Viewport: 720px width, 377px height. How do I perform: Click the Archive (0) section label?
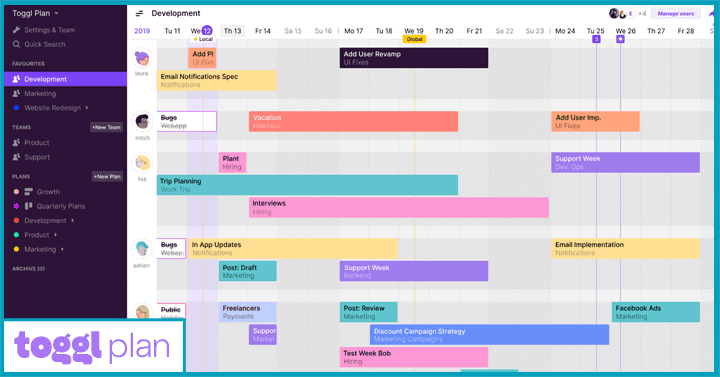tap(28, 269)
